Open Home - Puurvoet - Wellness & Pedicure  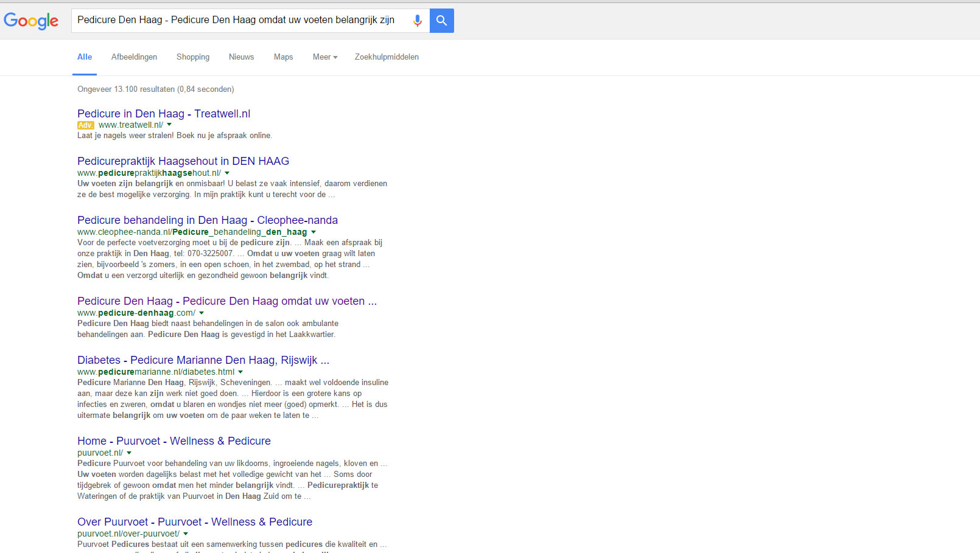click(x=174, y=441)
